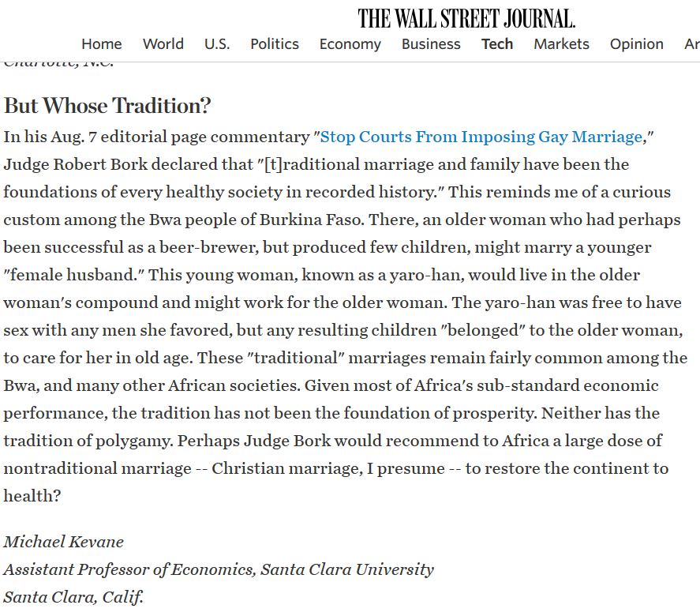The image size is (700, 616).
Task: Click The Wall Street Journal logo
Action: click(466, 17)
